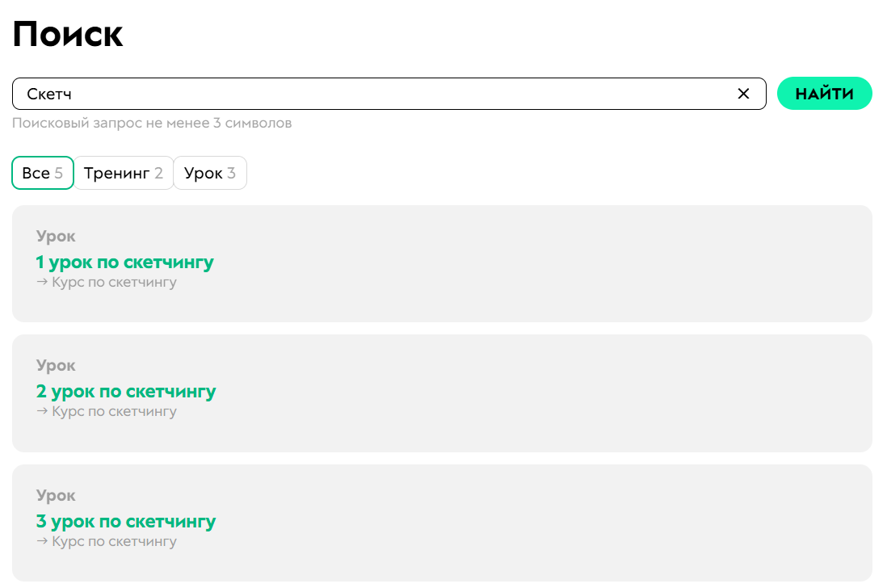Click the "Урок" label above the 1 урок title
The height and width of the screenshot is (588, 887).
(56, 237)
